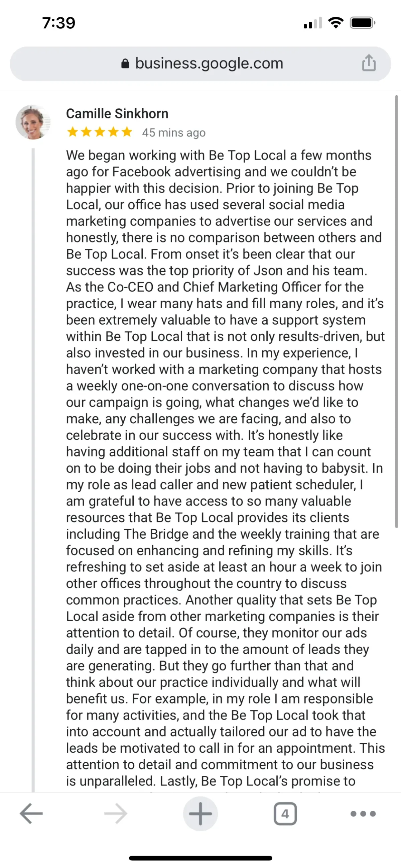Go back with the left arrow
The height and width of the screenshot is (868, 401).
[x=31, y=813]
